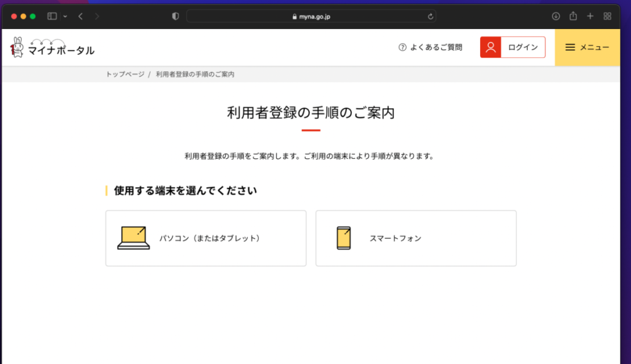
Task: Reload the page using the refresh arrow
Action: click(429, 17)
